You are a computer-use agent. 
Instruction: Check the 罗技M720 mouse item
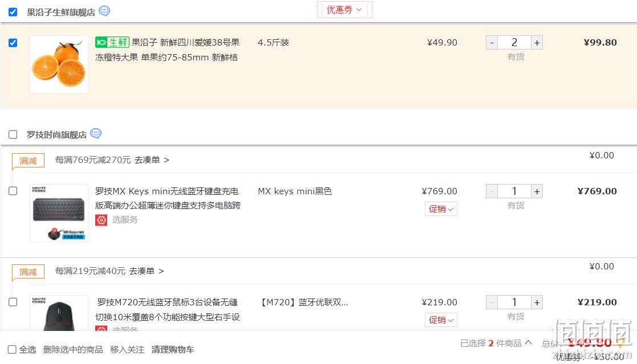tap(13, 302)
